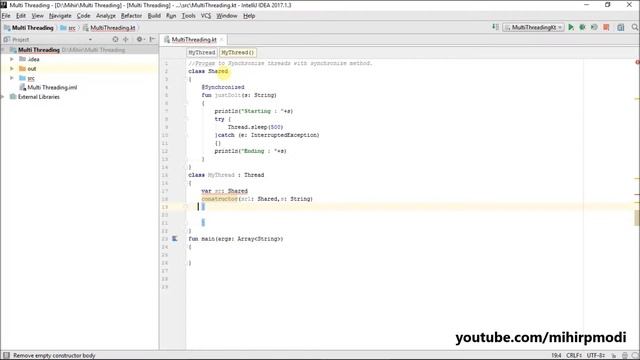Collapse all icon in Project panel
Viewport: 640px width, 360px height.
pyautogui.click(x=126, y=39)
